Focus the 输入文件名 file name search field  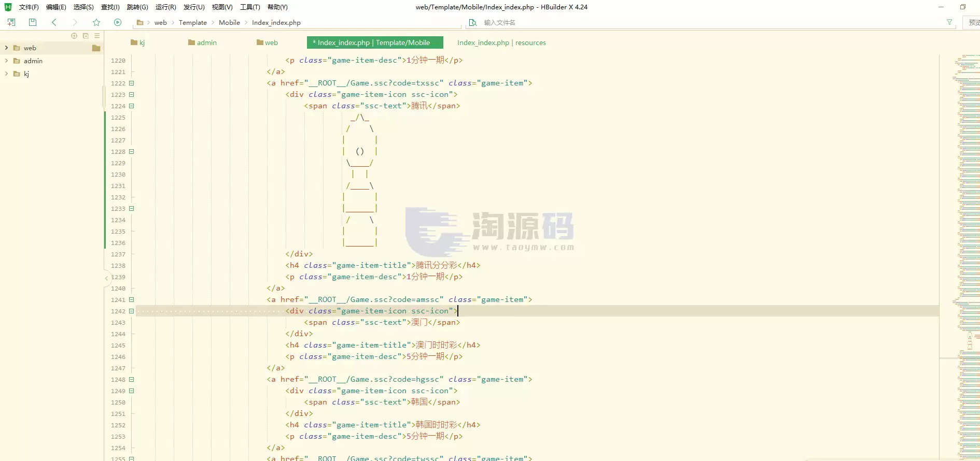coord(710,23)
